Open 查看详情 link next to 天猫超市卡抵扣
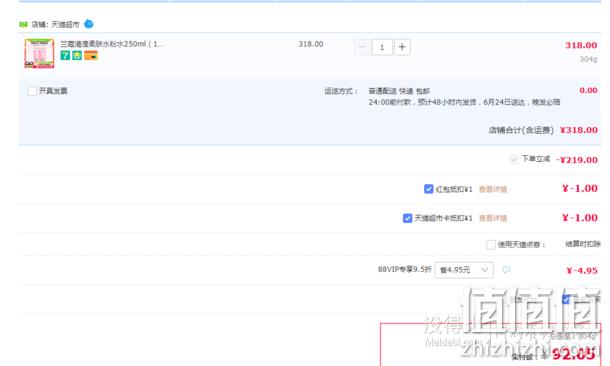Viewport: 610px width, 366px height. click(493, 218)
